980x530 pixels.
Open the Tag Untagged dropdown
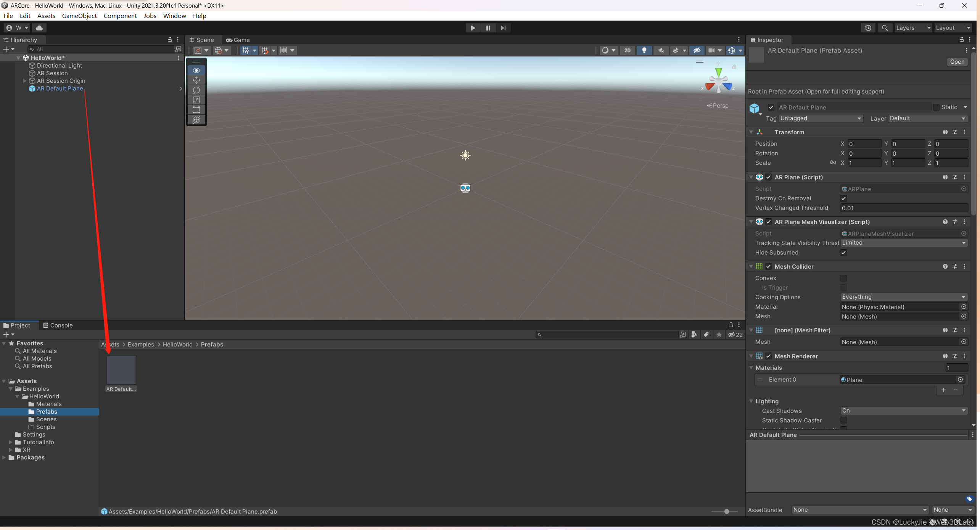820,119
